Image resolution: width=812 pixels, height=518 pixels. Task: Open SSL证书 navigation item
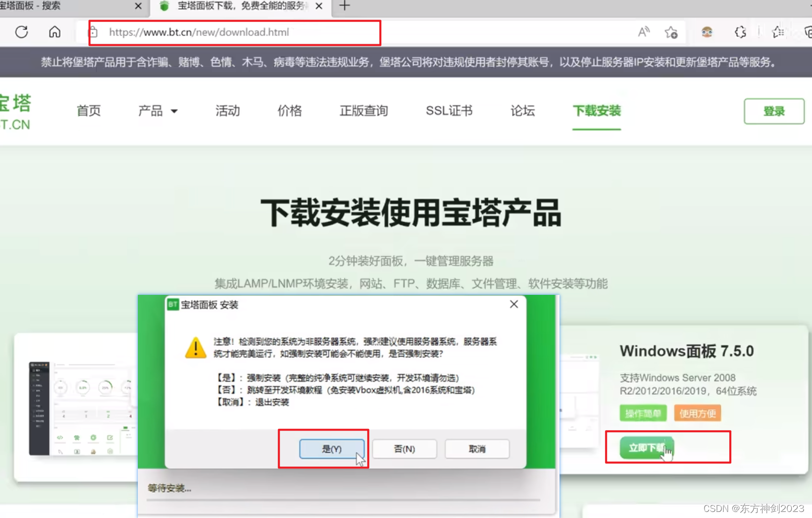(449, 111)
